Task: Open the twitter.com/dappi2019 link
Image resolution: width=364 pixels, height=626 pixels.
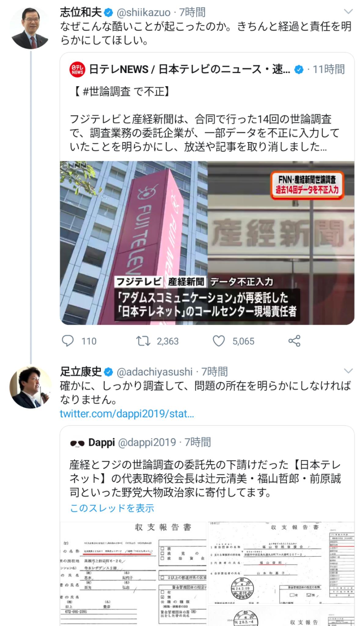Action: pos(127,414)
